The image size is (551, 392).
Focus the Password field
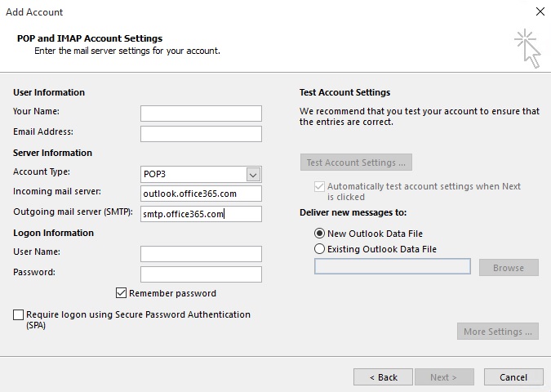[x=201, y=274]
